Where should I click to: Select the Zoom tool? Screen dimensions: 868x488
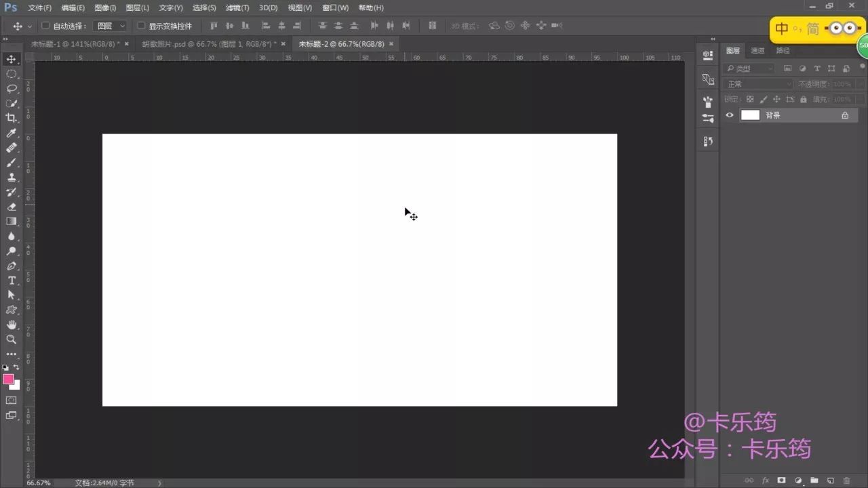[12, 339]
